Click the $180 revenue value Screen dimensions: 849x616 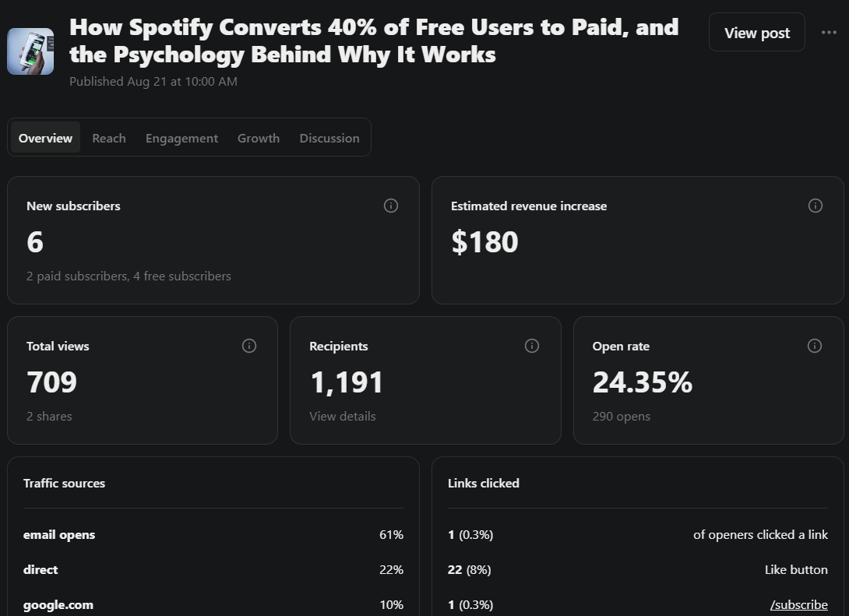(484, 241)
